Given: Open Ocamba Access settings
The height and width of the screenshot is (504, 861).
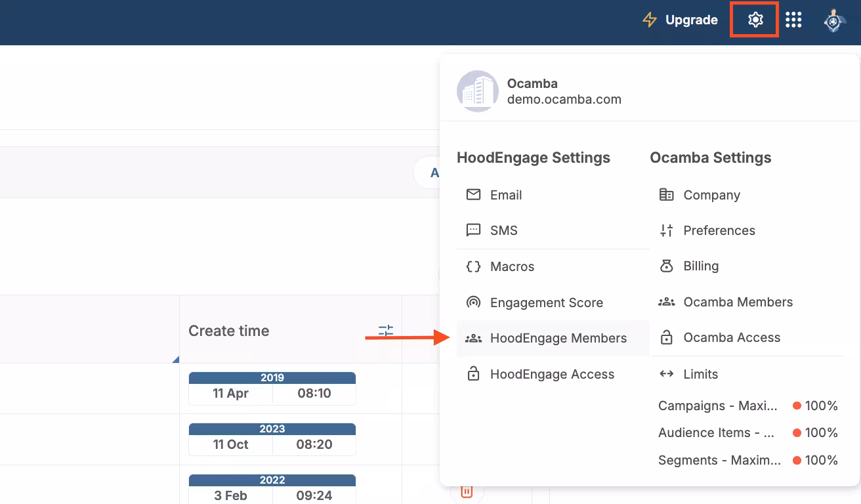Looking at the screenshot, I should [732, 337].
